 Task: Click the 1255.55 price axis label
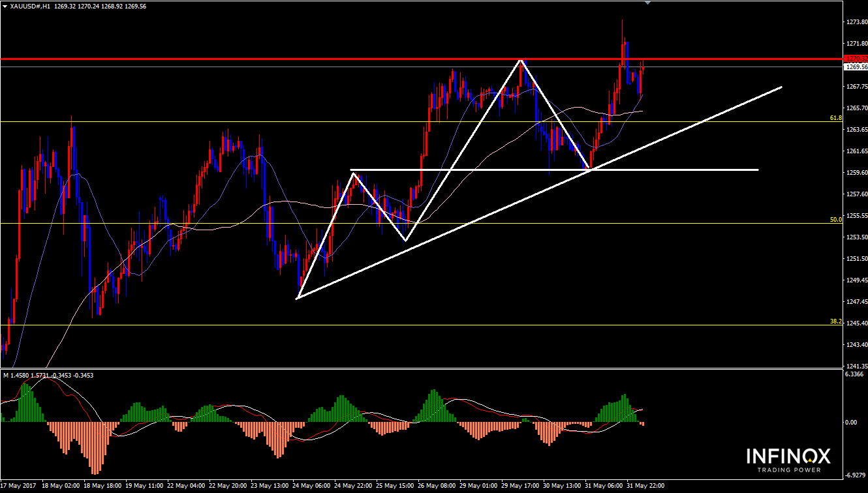pos(856,216)
